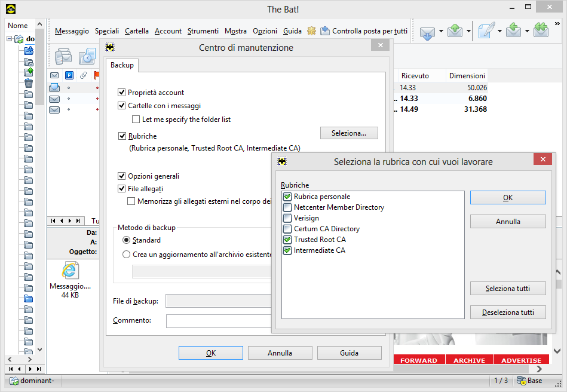Image resolution: width=567 pixels, height=392 pixels.
Task: Confirm with OK in Seleziona la rubrica dialog
Action: pyautogui.click(x=508, y=198)
